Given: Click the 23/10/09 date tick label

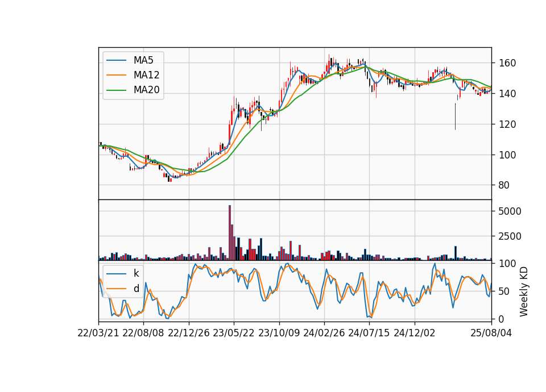Looking at the screenshot, I should coord(279,333).
